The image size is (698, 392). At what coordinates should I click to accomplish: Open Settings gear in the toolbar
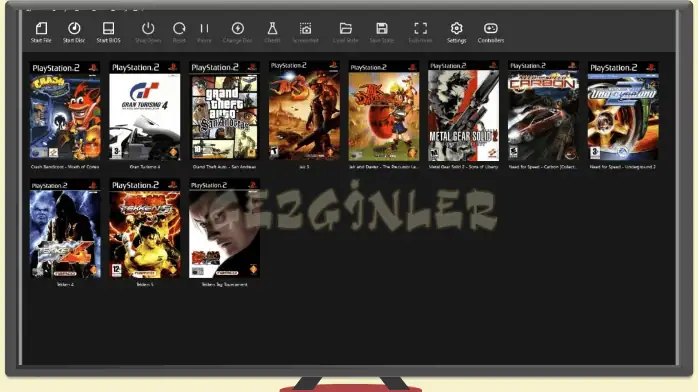tap(456, 28)
